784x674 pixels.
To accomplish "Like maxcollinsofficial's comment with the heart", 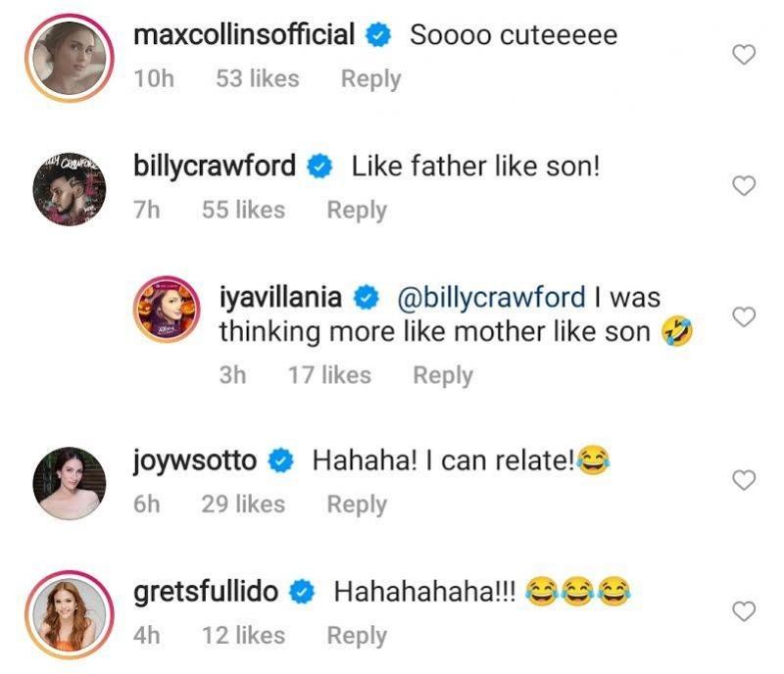I will pyautogui.click(x=745, y=55).
